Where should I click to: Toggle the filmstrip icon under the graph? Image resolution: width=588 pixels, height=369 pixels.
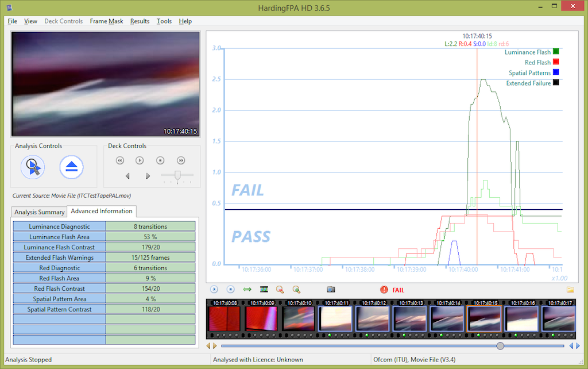point(264,289)
